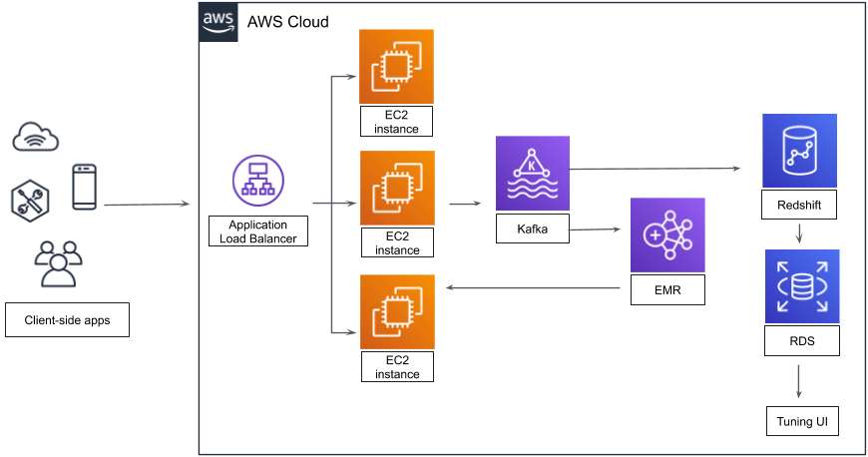
Task: Click the bottom orange EC2 instance icon
Action: tap(397, 311)
